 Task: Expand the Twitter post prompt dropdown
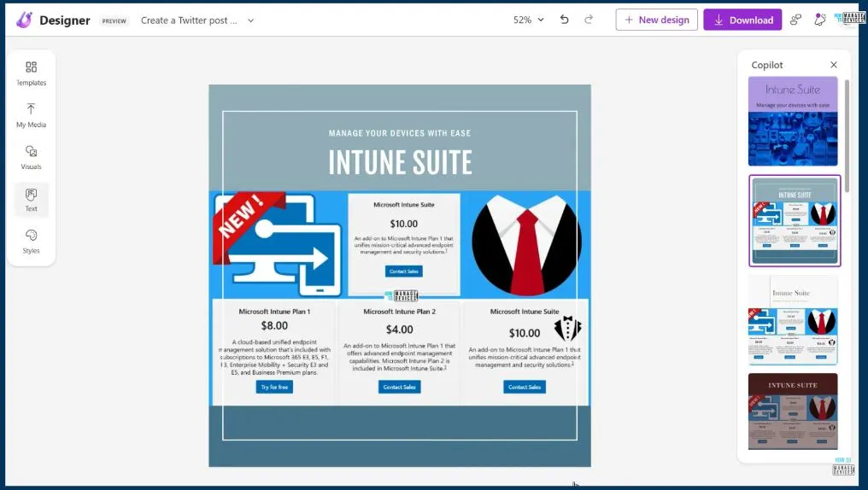251,20
